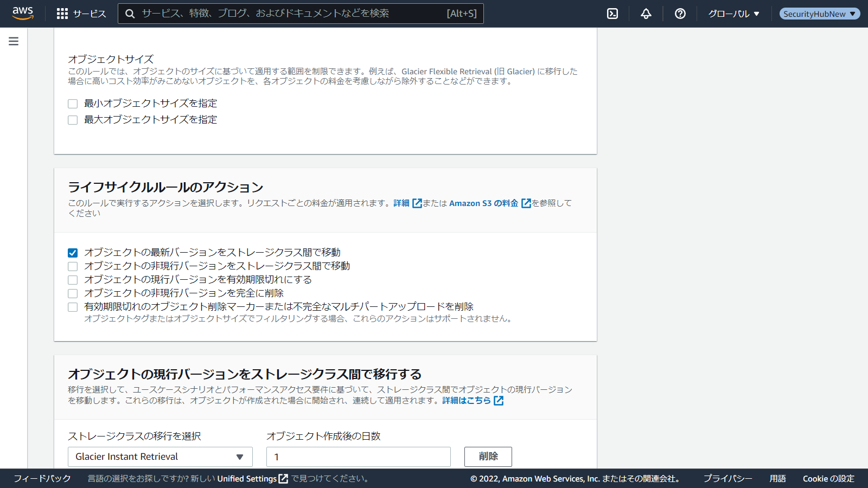The image size is (868, 488).
Task: Click external link icon beside 詳細はこちら
Action: pos(499,401)
